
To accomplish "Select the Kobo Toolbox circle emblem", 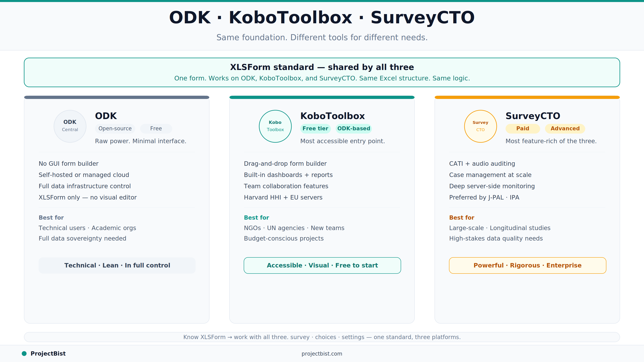I will point(275,126).
